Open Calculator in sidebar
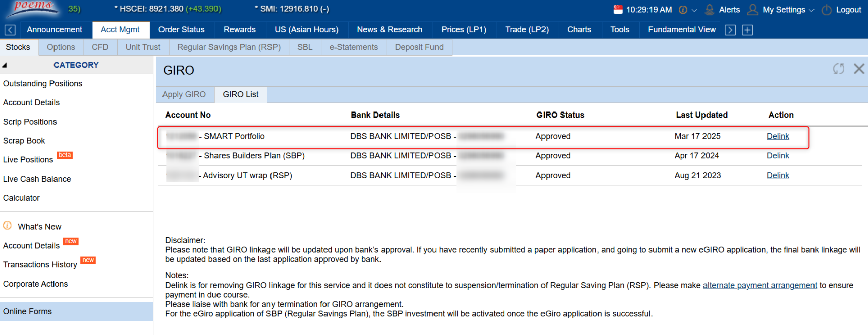The width and height of the screenshot is (868, 335). [x=21, y=198]
